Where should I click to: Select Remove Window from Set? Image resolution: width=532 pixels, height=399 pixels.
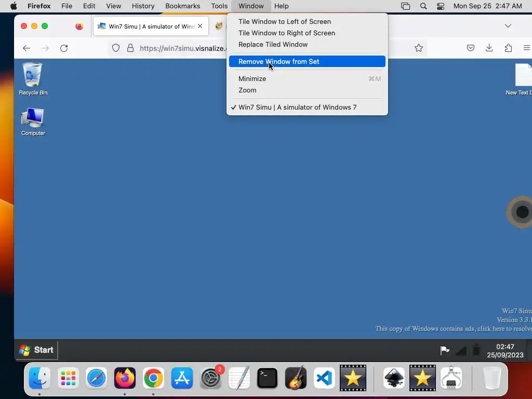(307, 61)
